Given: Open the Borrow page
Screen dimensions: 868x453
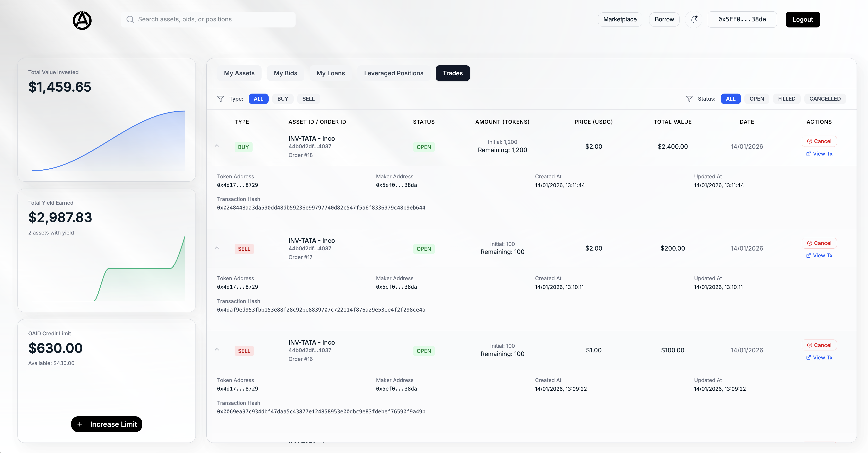Looking at the screenshot, I should (x=664, y=20).
